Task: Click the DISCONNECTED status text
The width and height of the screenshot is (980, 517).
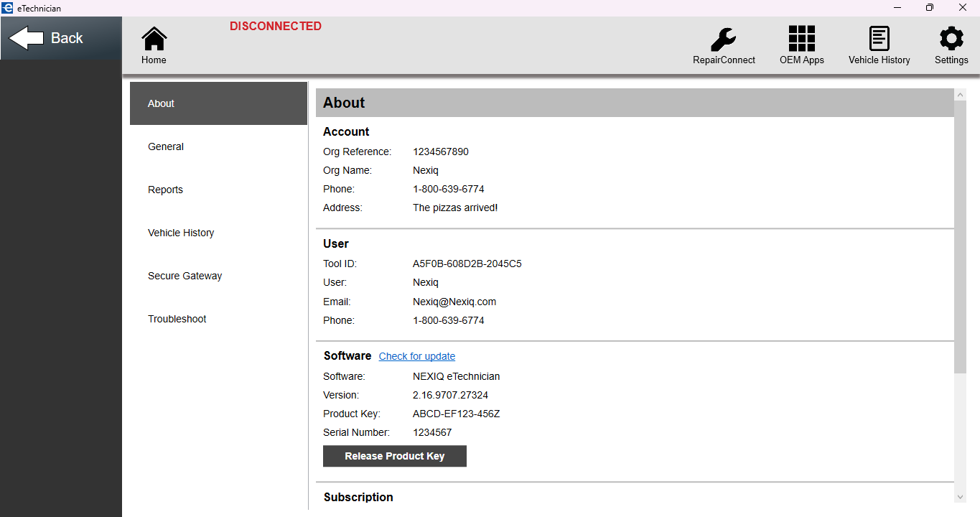Action: tap(276, 26)
